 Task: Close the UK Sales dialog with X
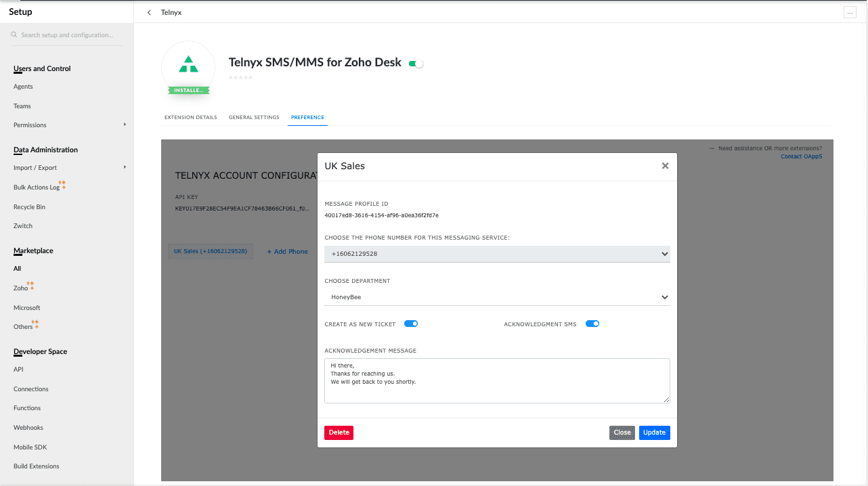click(665, 166)
